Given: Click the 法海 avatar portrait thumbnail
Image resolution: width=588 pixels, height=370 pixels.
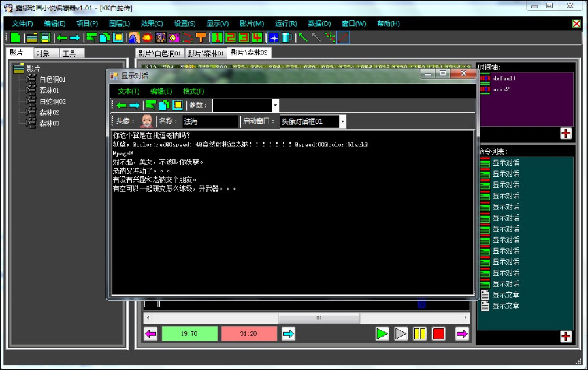Looking at the screenshot, I should (146, 121).
